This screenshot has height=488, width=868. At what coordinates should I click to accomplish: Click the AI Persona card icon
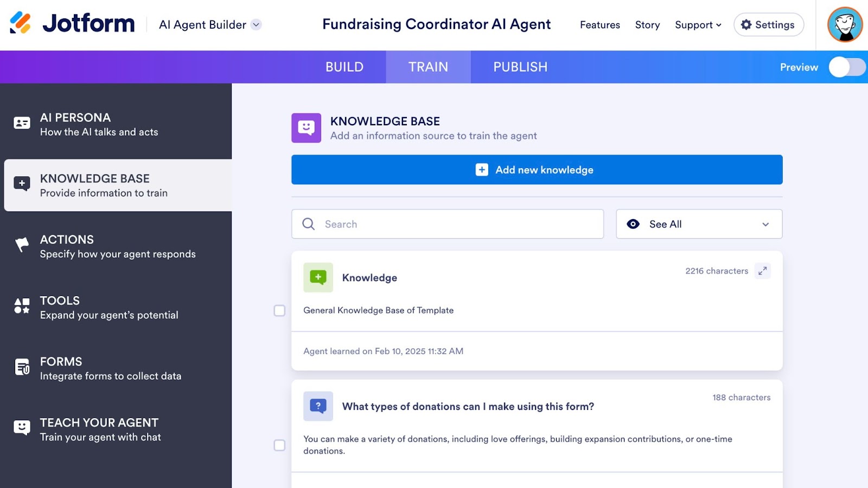coord(22,123)
